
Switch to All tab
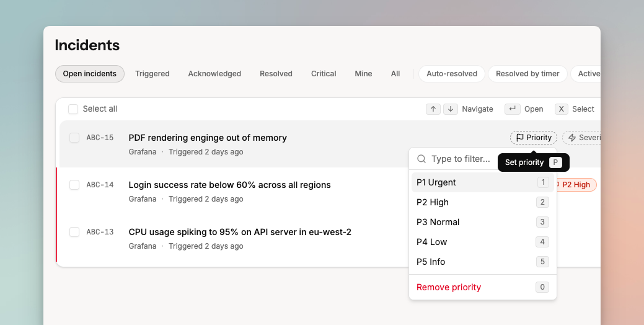395,74
